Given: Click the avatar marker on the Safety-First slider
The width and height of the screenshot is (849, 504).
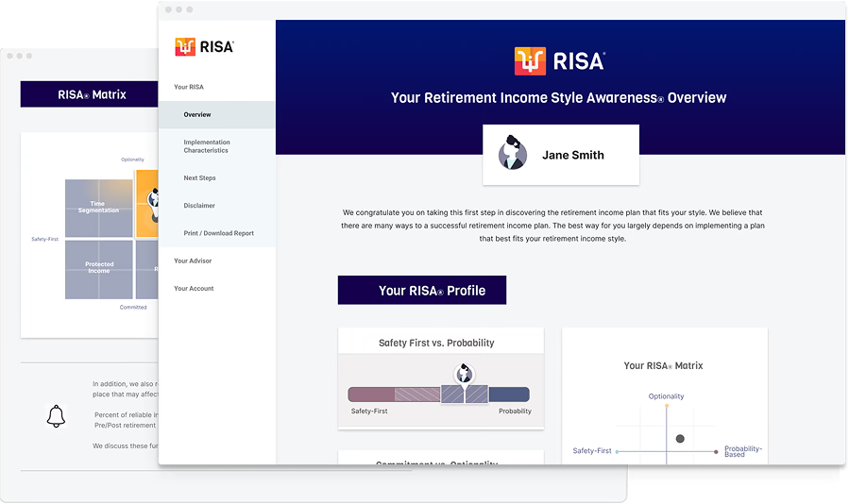Looking at the screenshot, I should [x=463, y=374].
